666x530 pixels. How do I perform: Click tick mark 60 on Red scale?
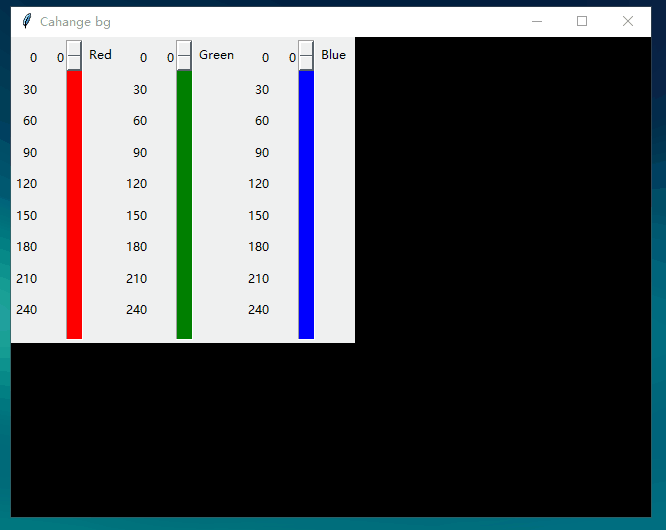pyautogui.click(x=30, y=121)
